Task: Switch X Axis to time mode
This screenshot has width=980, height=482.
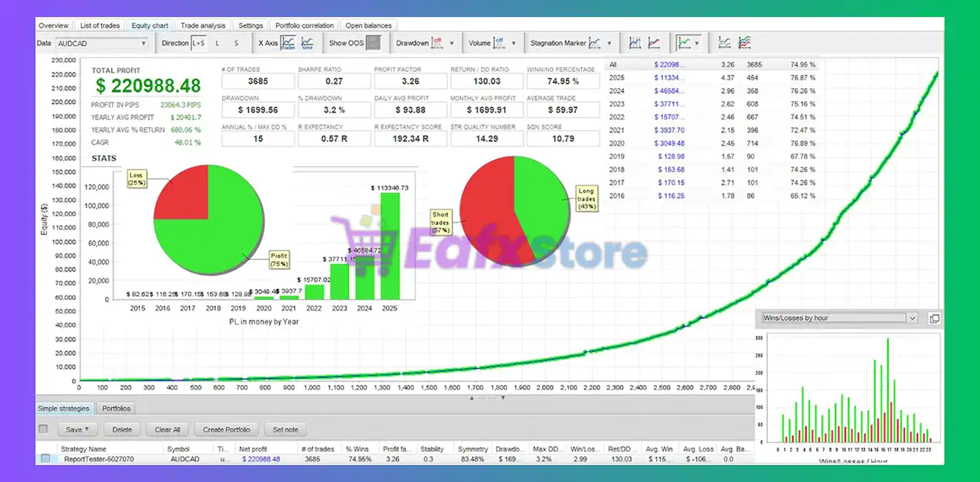Action: [x=306, y=44]
